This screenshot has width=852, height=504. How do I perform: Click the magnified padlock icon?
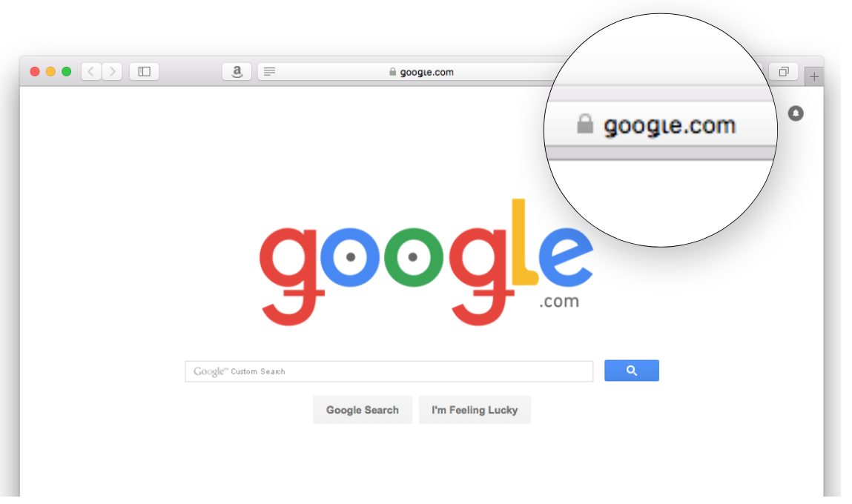pyautogui.click(x=584, y=124)
